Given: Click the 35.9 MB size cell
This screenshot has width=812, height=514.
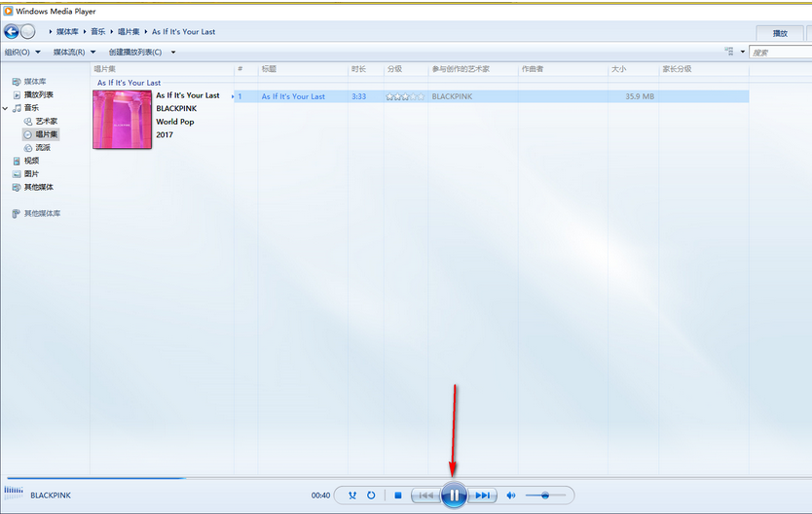Looking at the screenshot, I should pos(640,96).
